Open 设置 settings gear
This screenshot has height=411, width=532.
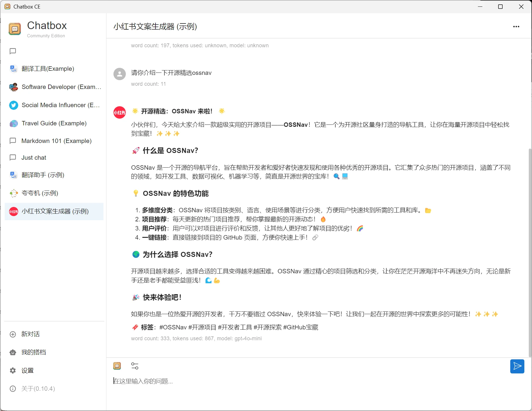coord(27,370)
